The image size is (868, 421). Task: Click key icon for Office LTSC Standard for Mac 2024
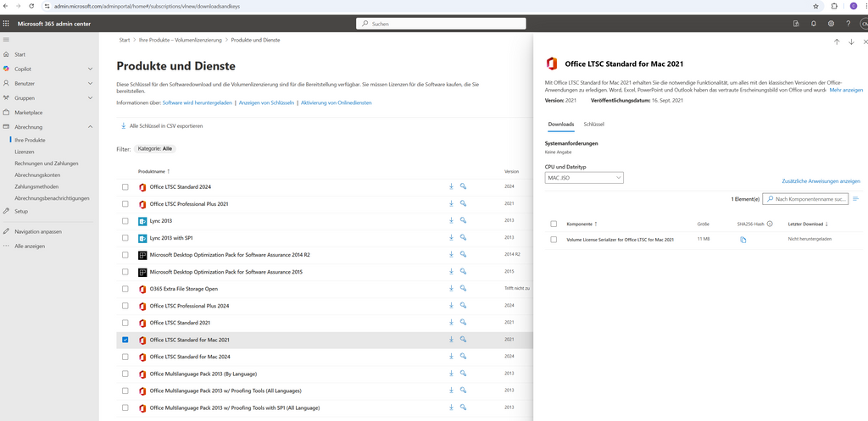[x=464, y=357]
